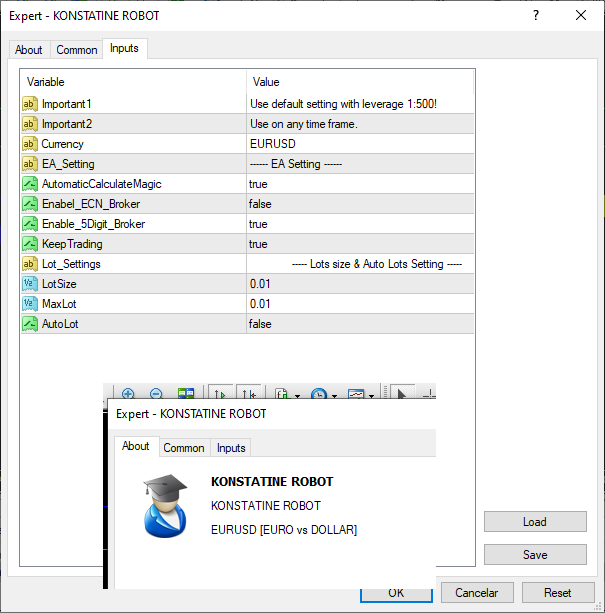Click the tile windows toolbar icon

pos(186,393)
